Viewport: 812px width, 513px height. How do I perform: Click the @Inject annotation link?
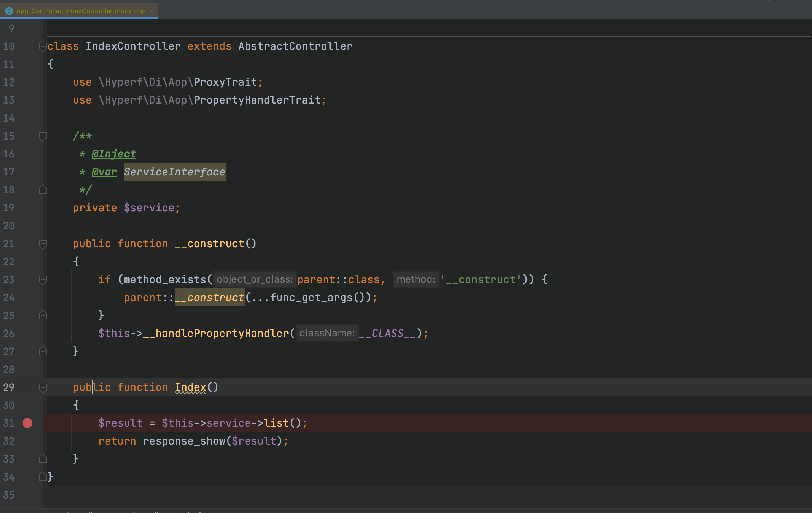[x=114, y=154]
